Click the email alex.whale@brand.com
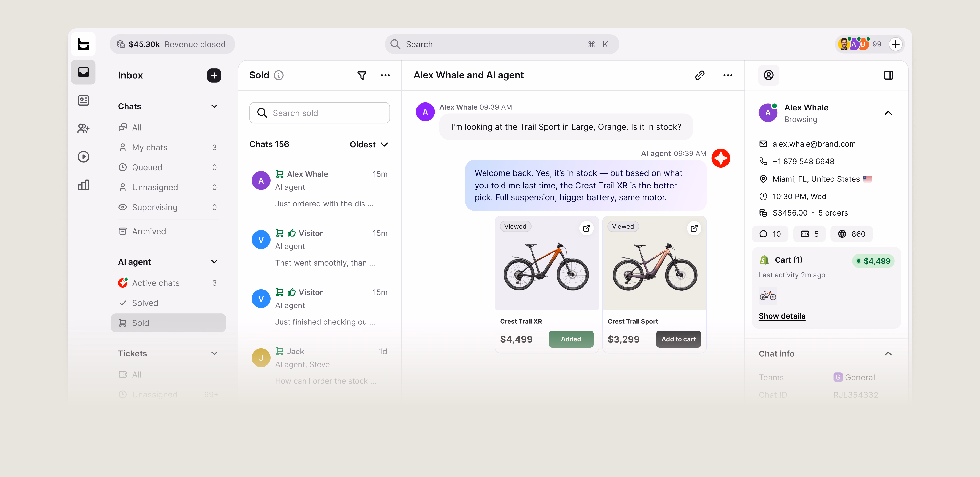Image resolution: width=980 pixels, height=477 pixels. click(814, 144)
